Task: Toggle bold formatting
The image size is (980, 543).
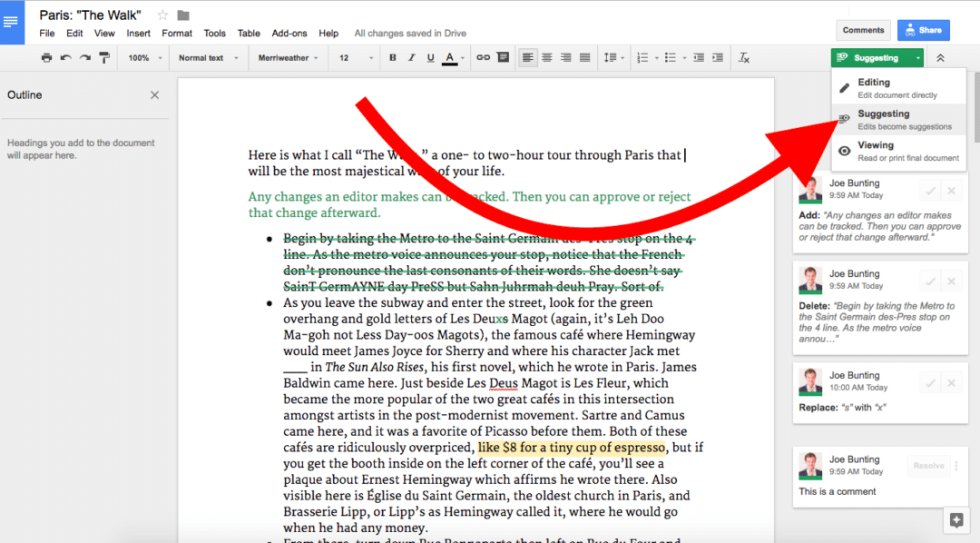Action: tap(392, 57)
